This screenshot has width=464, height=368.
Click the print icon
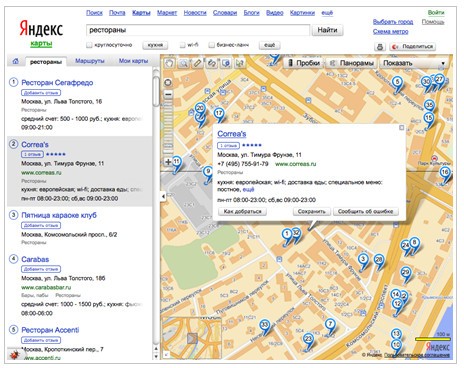point(379,47)
